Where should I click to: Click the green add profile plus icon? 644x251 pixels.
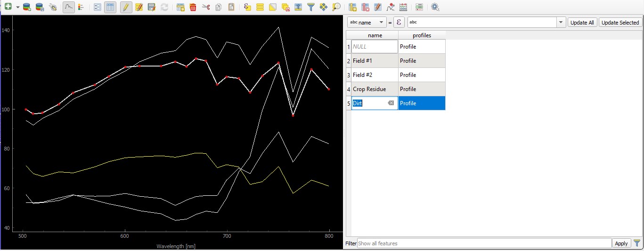point(8,7)
